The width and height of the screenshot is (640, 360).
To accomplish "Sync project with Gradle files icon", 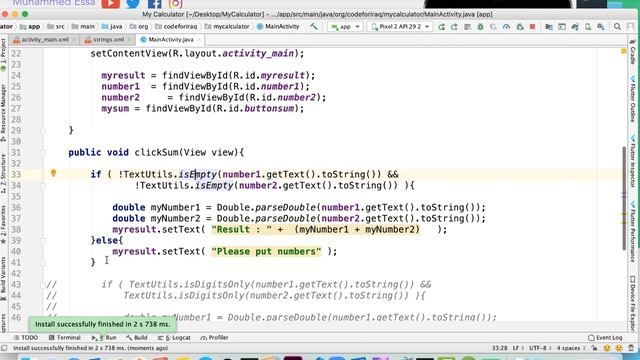I will pyautogui.click(x=575, y=27).
